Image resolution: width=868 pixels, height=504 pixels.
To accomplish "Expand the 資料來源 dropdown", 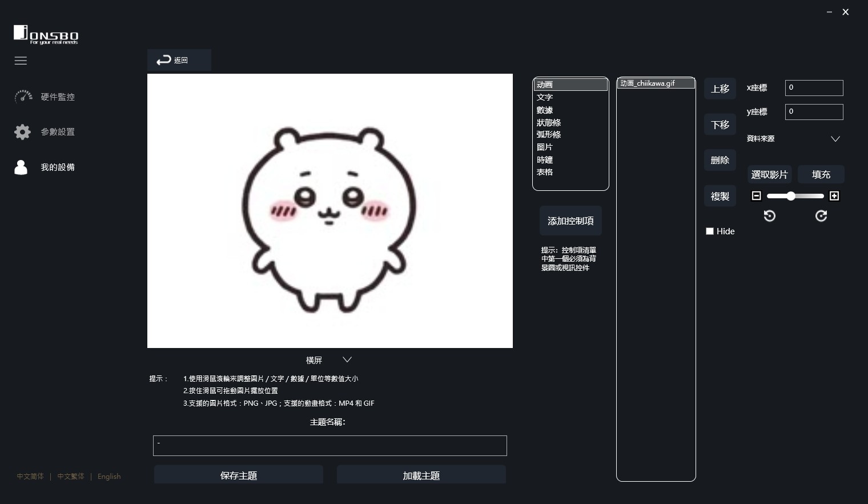I will coord(835,139).
